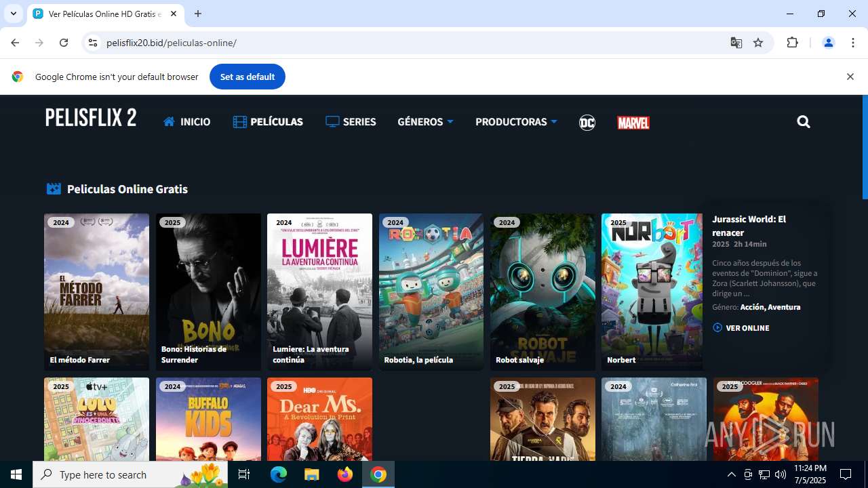The image size is (868, 488).
Task: Open the Marvel logo link
Action: (x=633, y=123)
